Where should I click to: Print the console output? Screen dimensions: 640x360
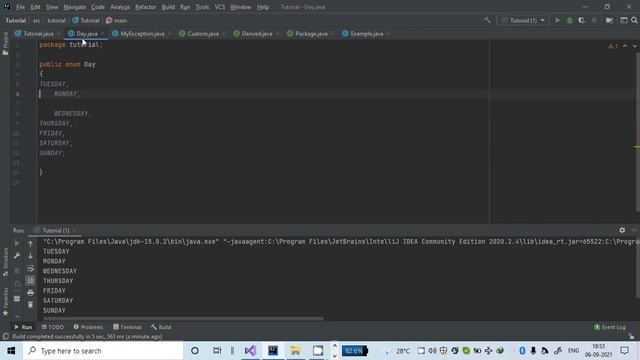coord(30,293)
